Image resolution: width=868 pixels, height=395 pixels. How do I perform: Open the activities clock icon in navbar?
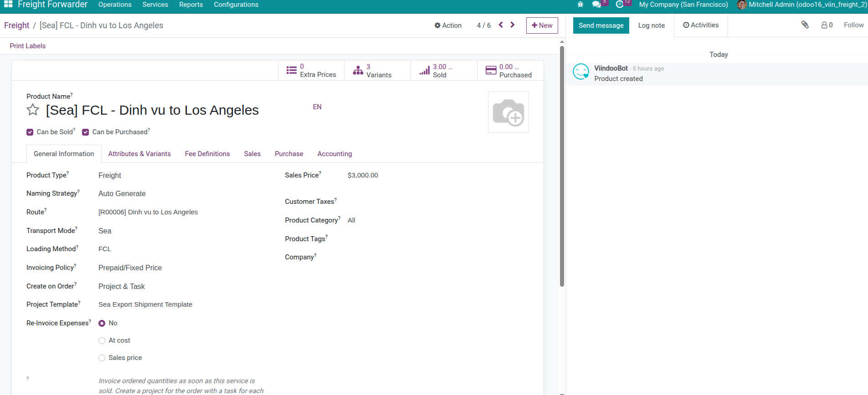pos(620,5)
